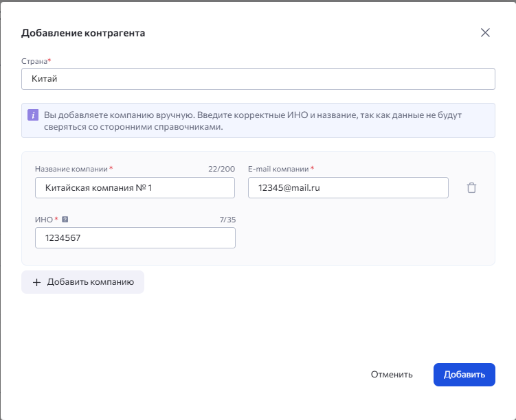Click the Отменить button
This screenshot has height=420, width=516.
tap(392, 375)
